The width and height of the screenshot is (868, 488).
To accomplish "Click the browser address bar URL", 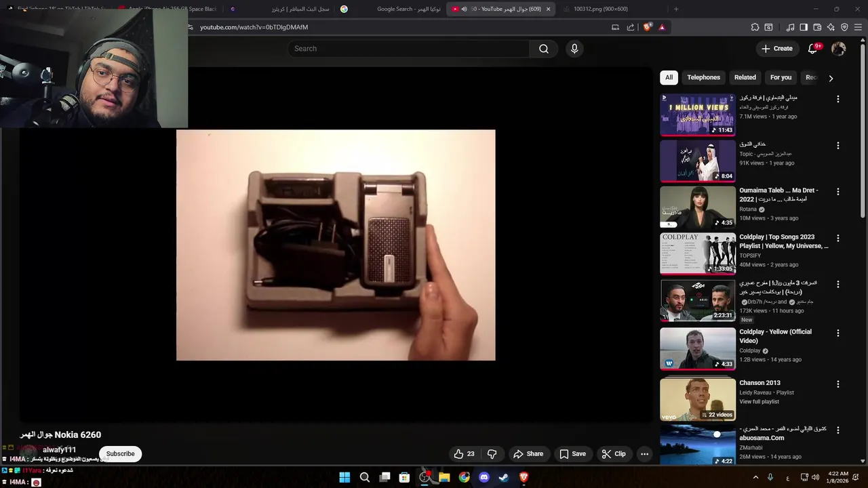I will coord(254,27).
